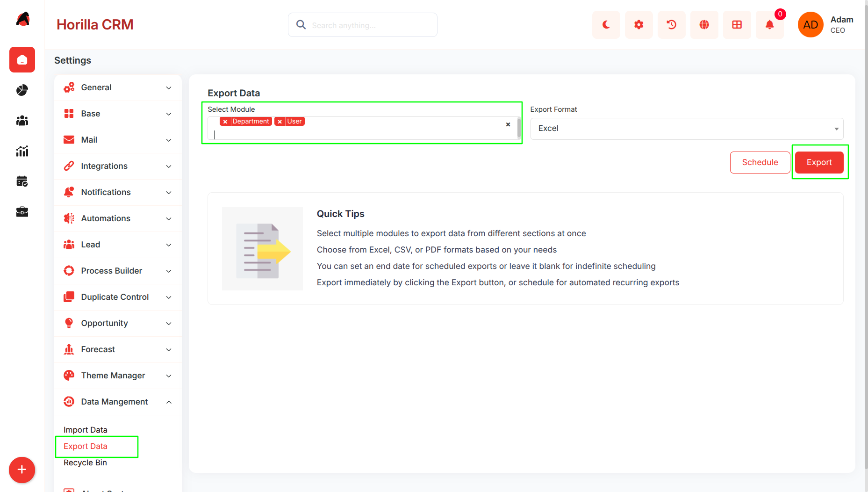Expand the Theme Manager section

(x=118, y=376)
